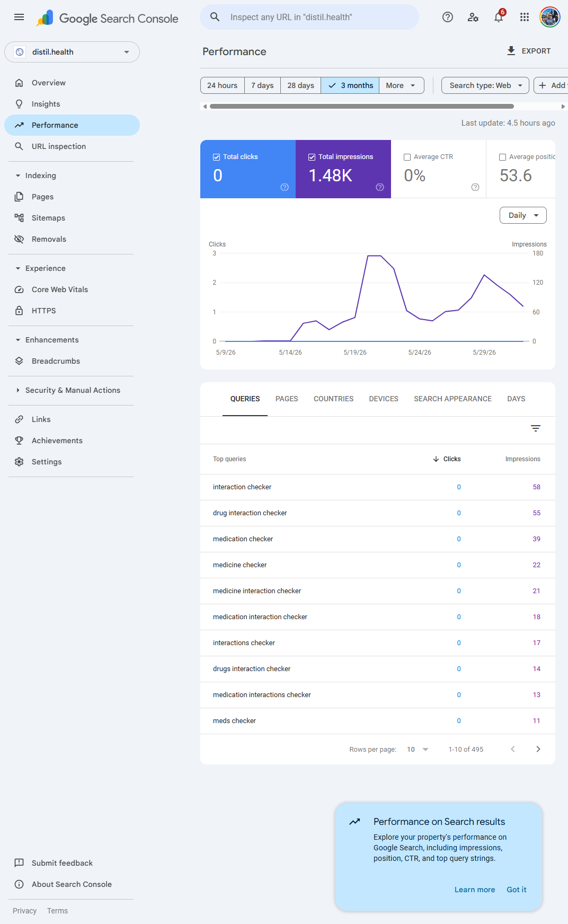Open the hamburger main menu
Screen dimensions: 568x924
click(x=19, y=17)
